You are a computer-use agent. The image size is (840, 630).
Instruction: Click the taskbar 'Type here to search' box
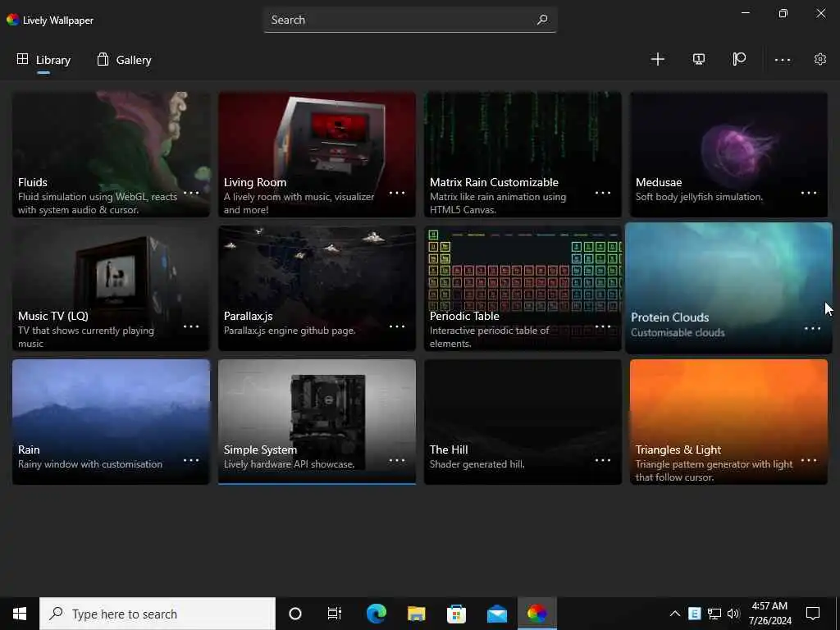coord(157,614)
